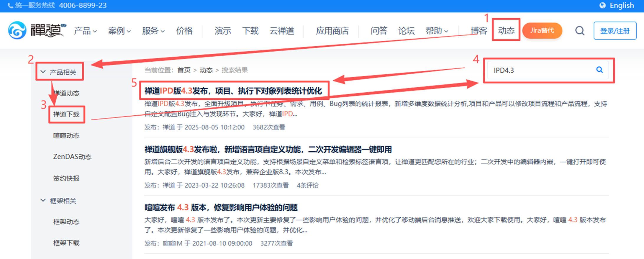Image resolution: width=644 pixels, height=259 pixels.
Task: Open the 价格 menu item
Action: tap(184, 31)
